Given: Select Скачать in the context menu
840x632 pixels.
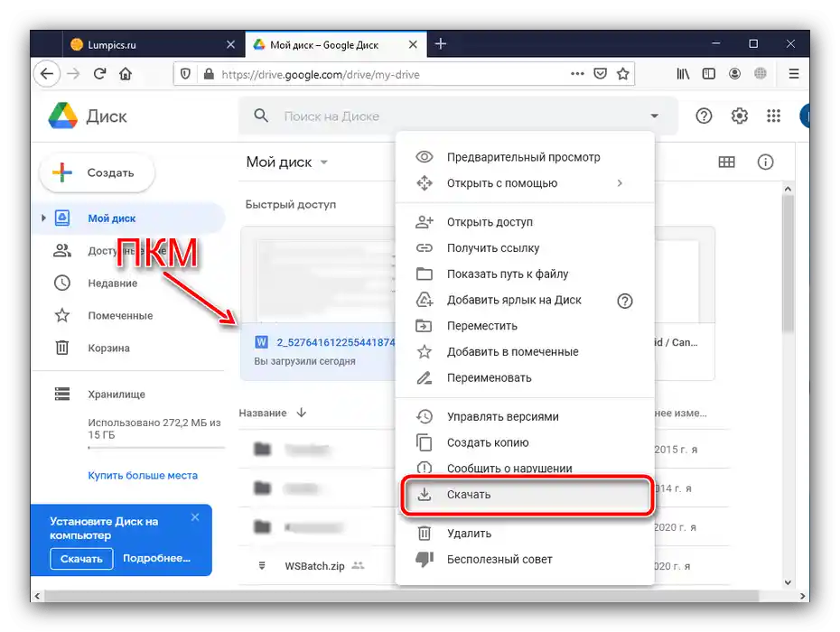Looking at the screenshot, I should point(527,495).
